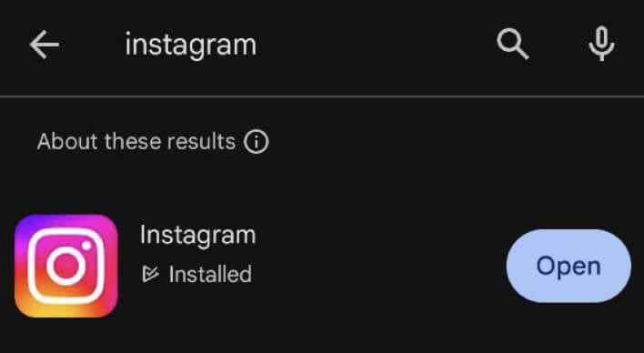
Task: Tap the Installed verification badge icon
Action: click(x=150, y=274)
